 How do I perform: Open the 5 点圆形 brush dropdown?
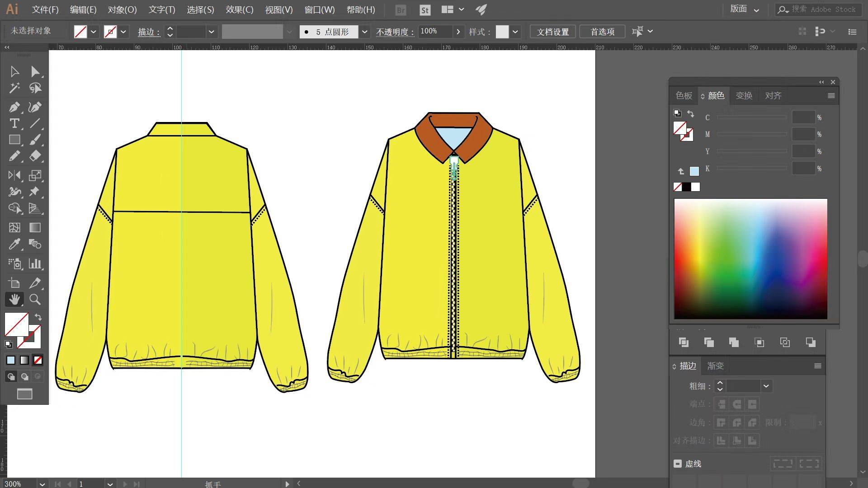click(364, 32)
